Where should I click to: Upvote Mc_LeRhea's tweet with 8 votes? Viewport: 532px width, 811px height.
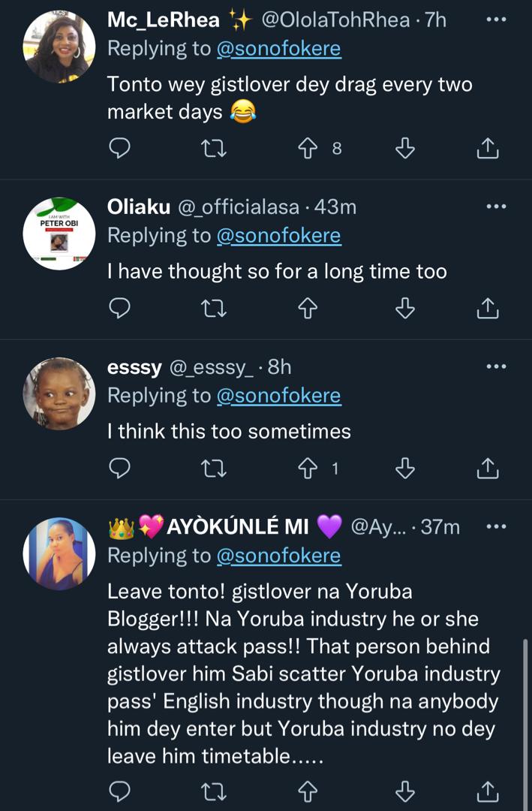click(x=308, y=149)
